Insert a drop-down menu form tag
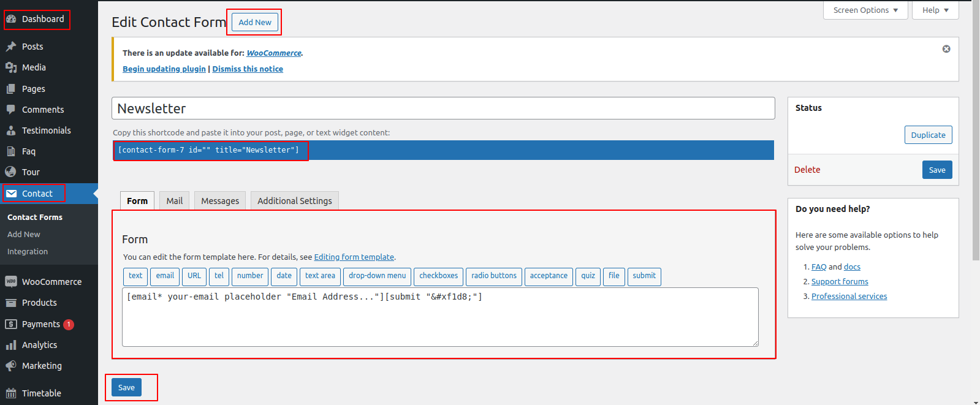 click(x=377, y=276)
